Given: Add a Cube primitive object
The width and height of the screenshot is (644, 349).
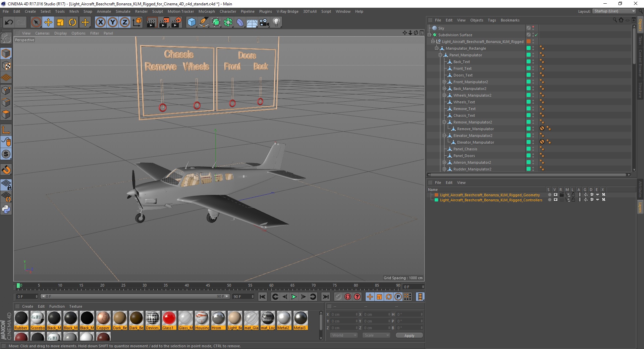Looking at the screenshot, I should click(x=192, y=22).
